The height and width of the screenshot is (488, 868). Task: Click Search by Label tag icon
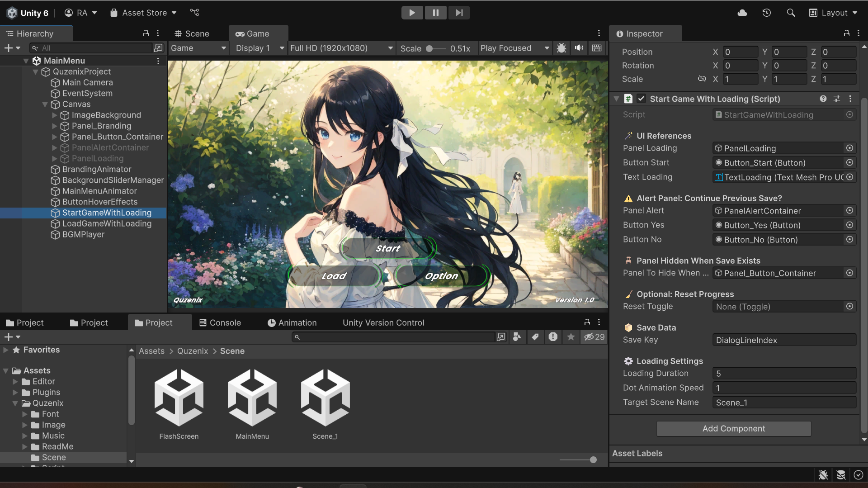(535, 336)
